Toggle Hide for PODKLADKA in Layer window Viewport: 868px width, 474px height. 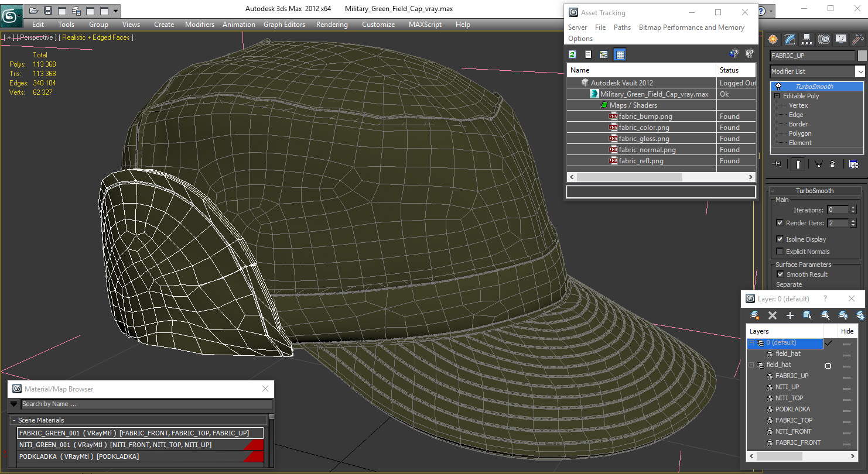click(x=847, y=410)
